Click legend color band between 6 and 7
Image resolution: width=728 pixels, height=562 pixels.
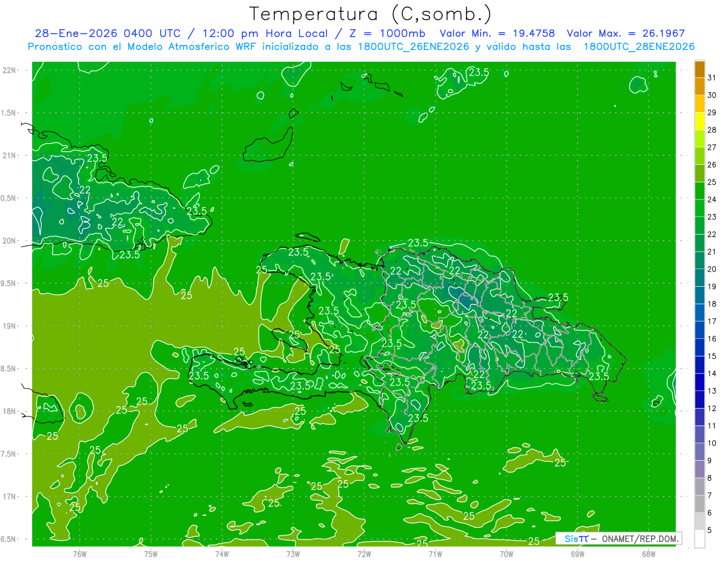(x=699, y=504)
